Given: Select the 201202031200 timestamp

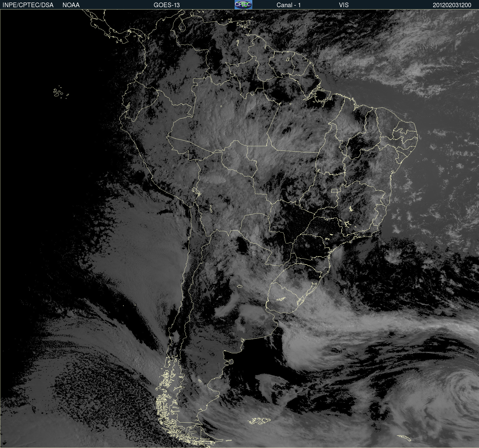Looking at the screenshot, I should click(x=452, y=5).
